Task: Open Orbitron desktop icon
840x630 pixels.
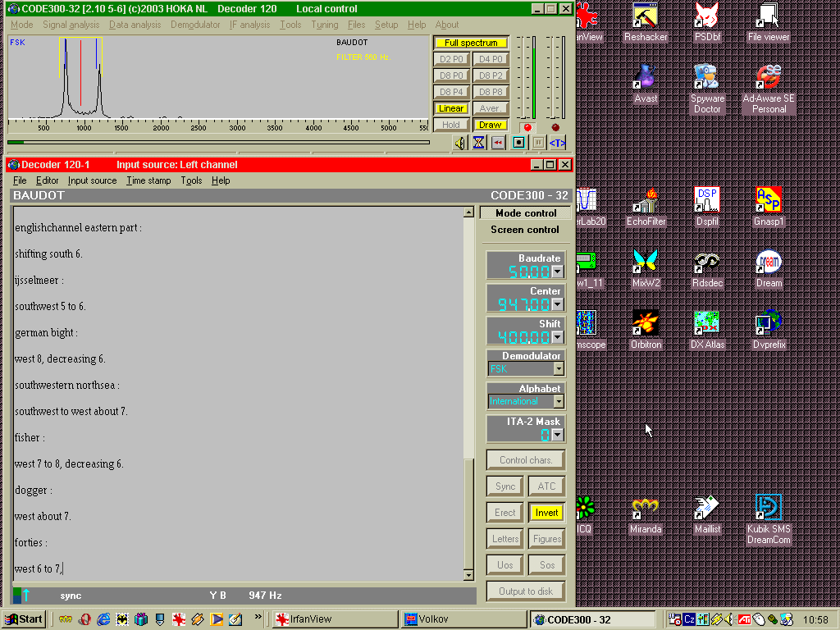Action: (646, 330)
